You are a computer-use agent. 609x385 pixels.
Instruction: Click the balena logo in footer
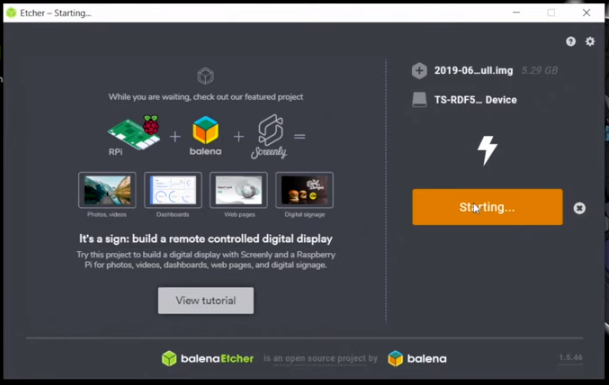pos(417,358)
